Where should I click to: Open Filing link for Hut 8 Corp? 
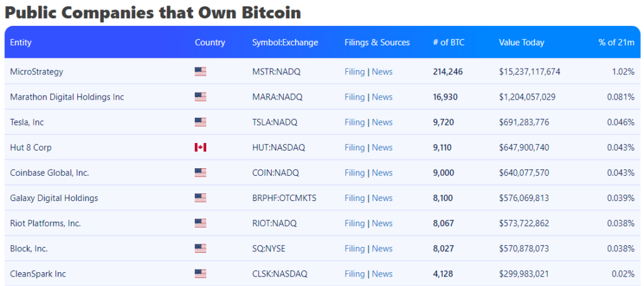point(355,147)
